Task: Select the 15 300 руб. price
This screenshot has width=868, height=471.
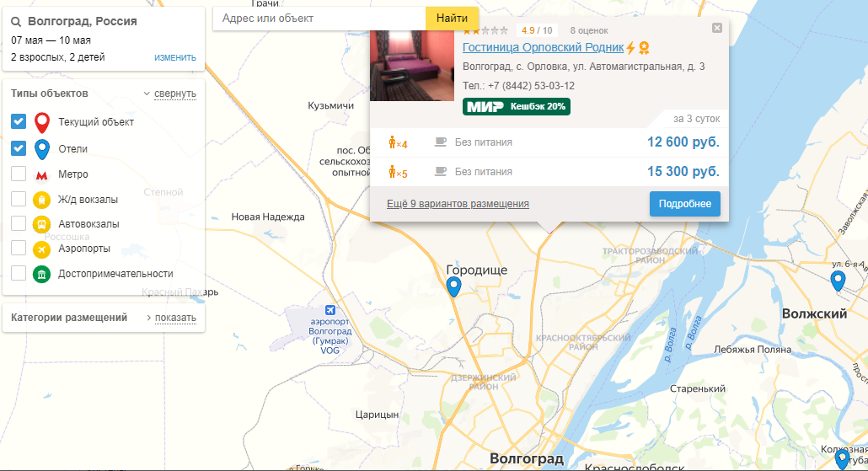Action: (x=683, y=172)
